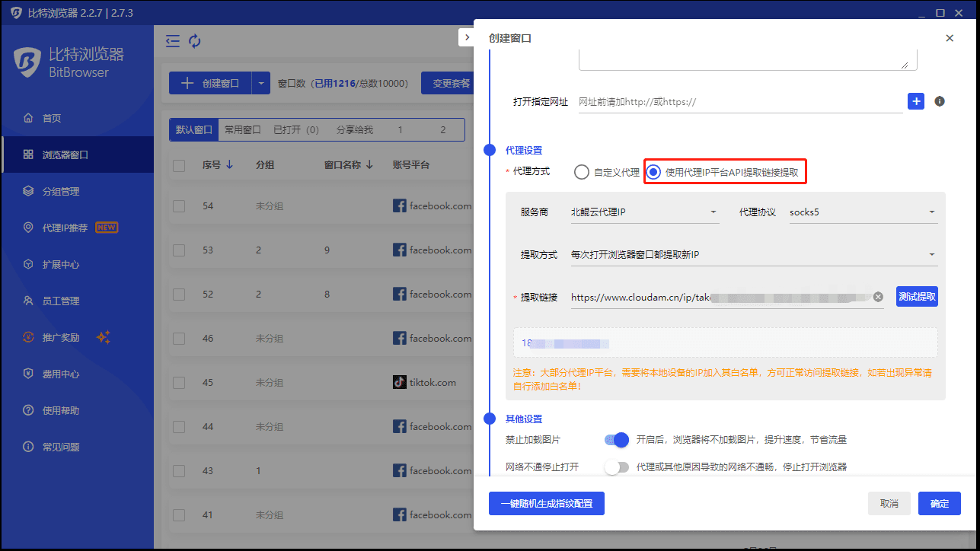Expand the 提取方式 dropdown
The image size is (980, 551).
[x=754, y=255]
